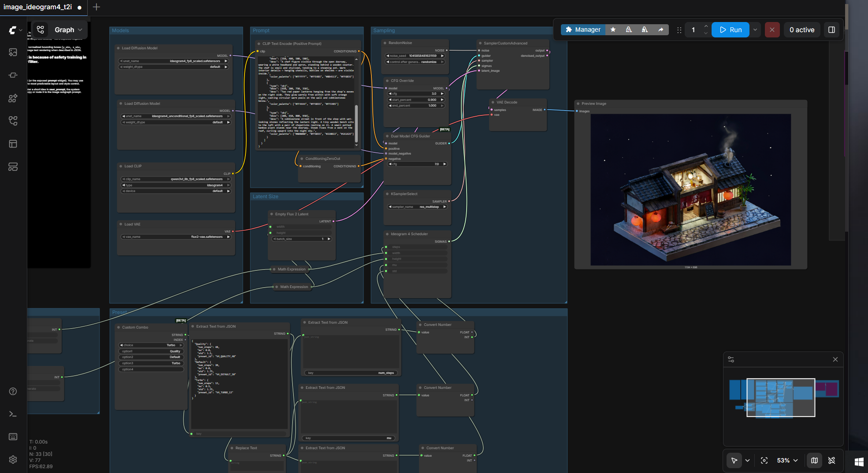Open the Settings gear
The width and height of the screenshot is (868, 473).
coord(13,459)
